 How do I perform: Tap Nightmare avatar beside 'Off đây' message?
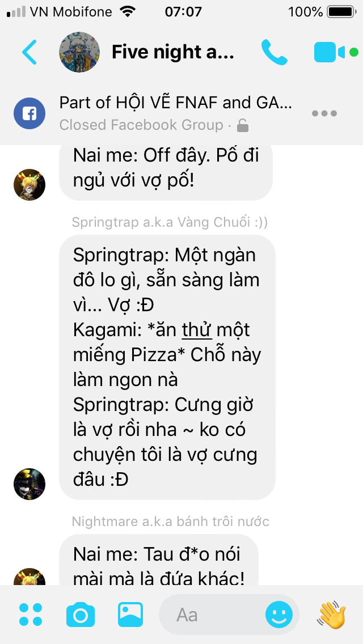(29, 185)
